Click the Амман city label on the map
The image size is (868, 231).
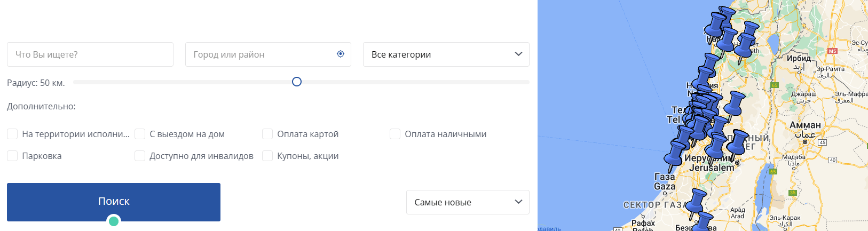coord(805,125)
